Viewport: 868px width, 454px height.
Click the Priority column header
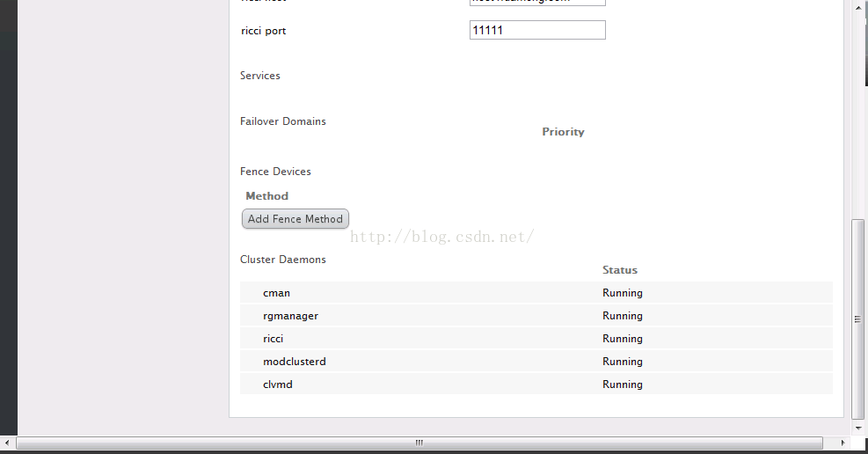click(x=563, y=132)
